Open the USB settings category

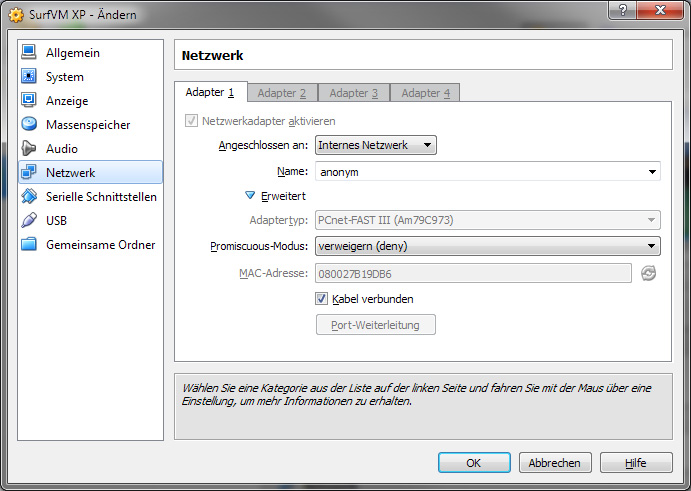tap(56, 220)
